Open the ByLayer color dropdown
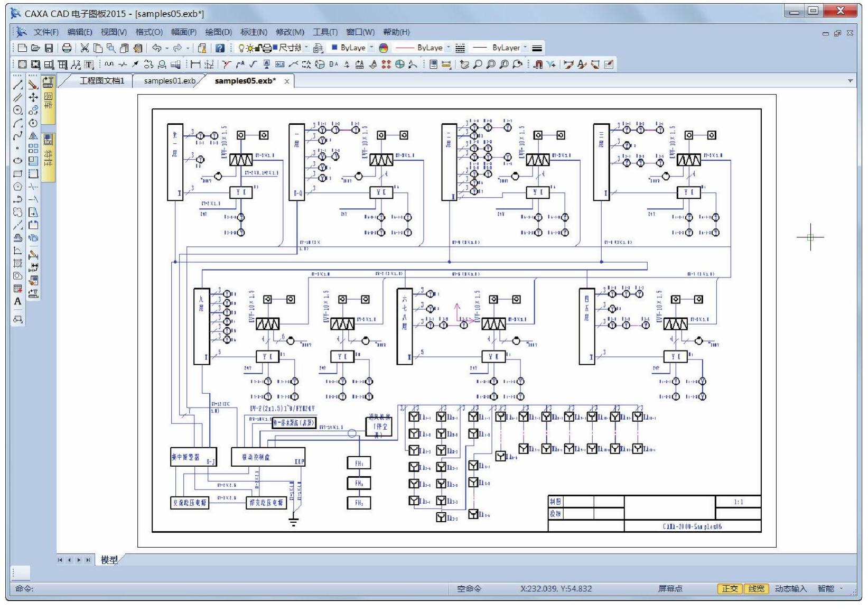Image resolution: width=868 pixels, height=610 pixels. coord(371,48)
